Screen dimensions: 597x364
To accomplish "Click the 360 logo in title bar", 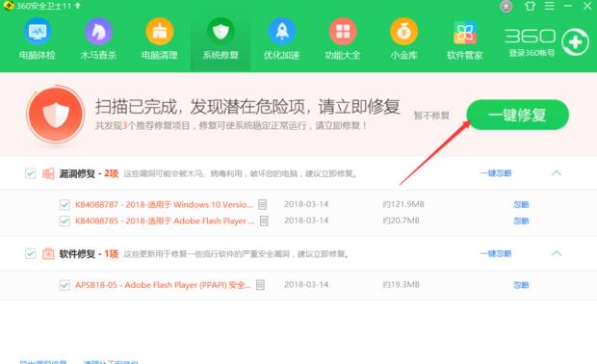I will 8,6.
